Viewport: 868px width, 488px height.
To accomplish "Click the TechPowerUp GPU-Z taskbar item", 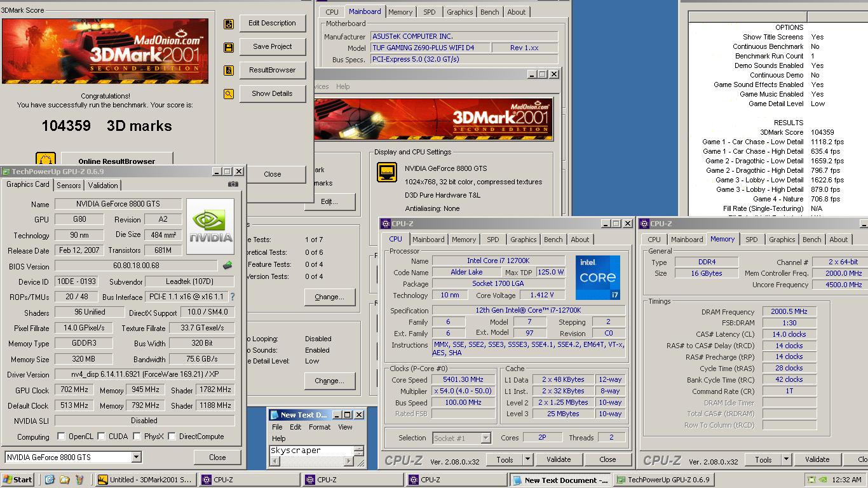I will [664, 480].
